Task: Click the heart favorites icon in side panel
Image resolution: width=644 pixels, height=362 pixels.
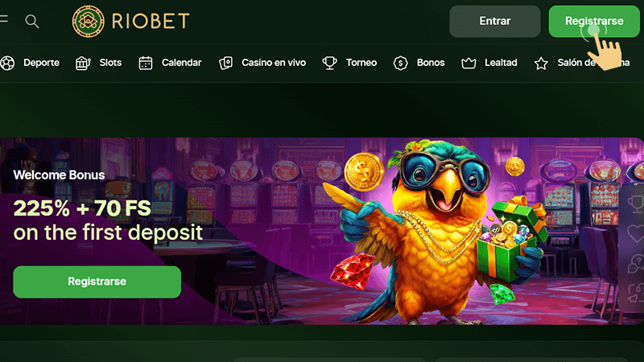Action: pos(635,233)
